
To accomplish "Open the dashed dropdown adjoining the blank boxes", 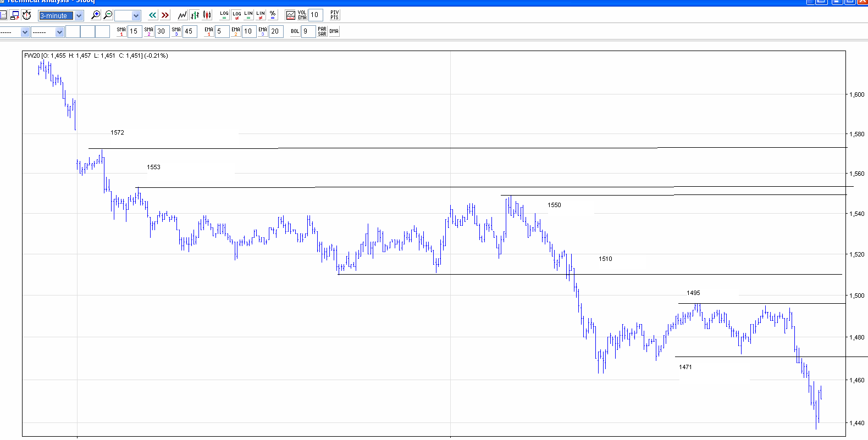I will tap(48, 32).
